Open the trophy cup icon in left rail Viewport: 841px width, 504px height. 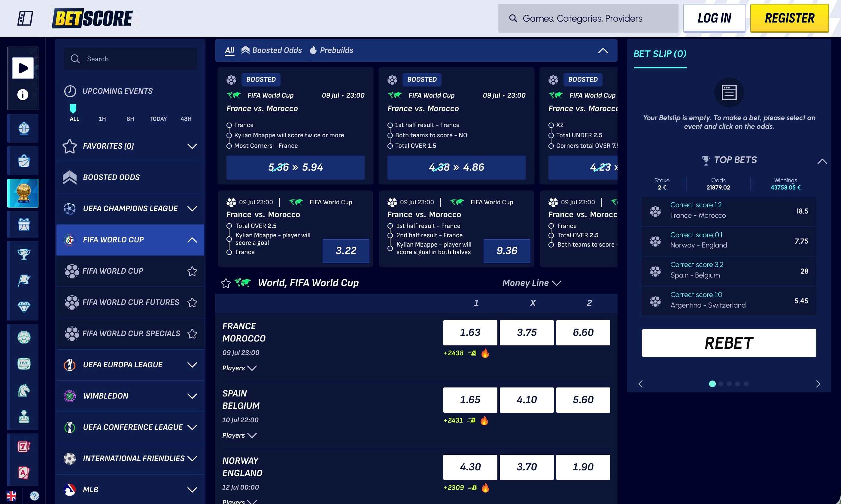tap(24, 254)
